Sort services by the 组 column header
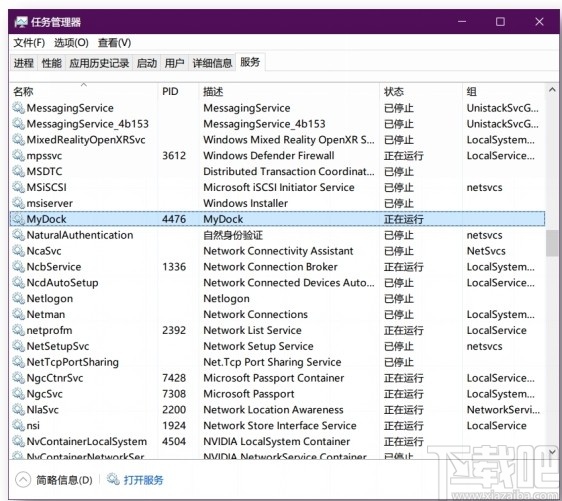This screenshot has width=562, height=501. (x=504, y=92)
